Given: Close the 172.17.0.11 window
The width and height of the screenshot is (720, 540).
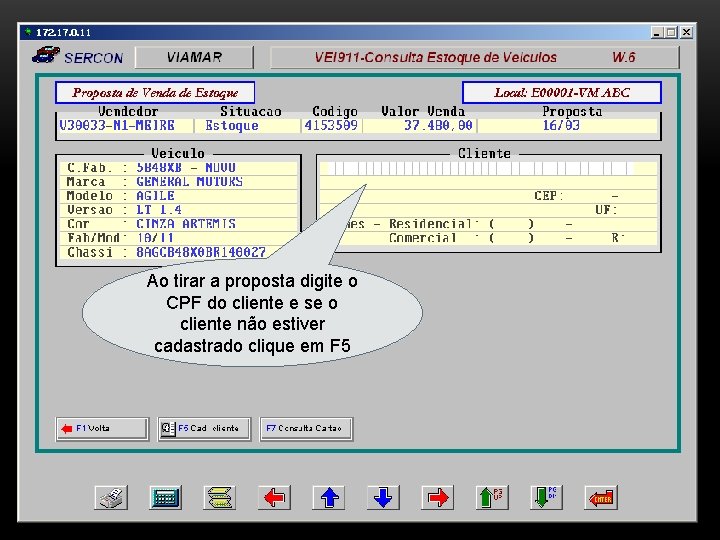Looking at the screenshot, I should (x=686, y=33).
